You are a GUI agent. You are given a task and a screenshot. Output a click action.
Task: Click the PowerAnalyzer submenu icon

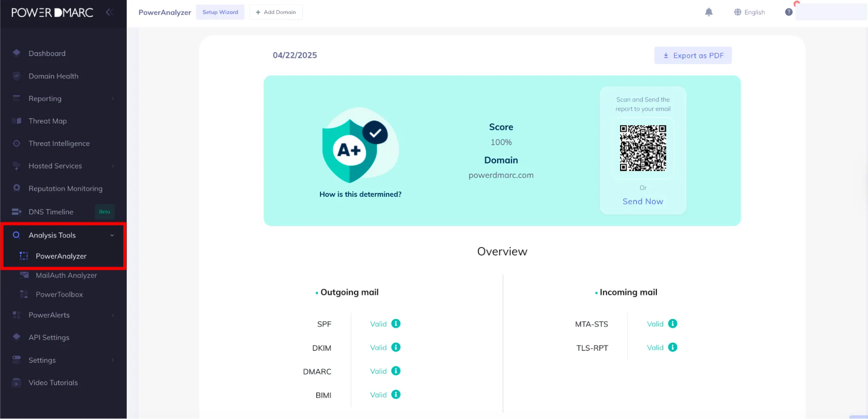pos(24,256)
